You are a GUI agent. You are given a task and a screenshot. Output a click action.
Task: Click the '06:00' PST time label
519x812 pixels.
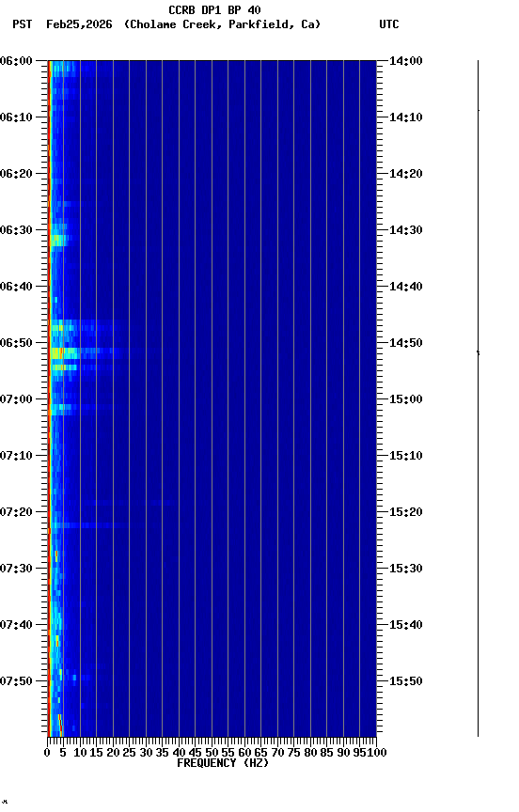tap(16, 61)
